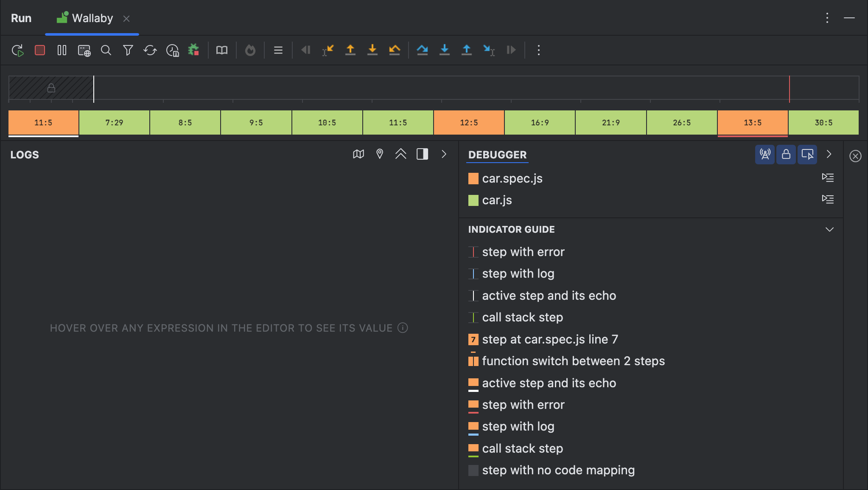Select the DEBUGGER tab heading
The image size is (868, 490).
tap(498, 155)
